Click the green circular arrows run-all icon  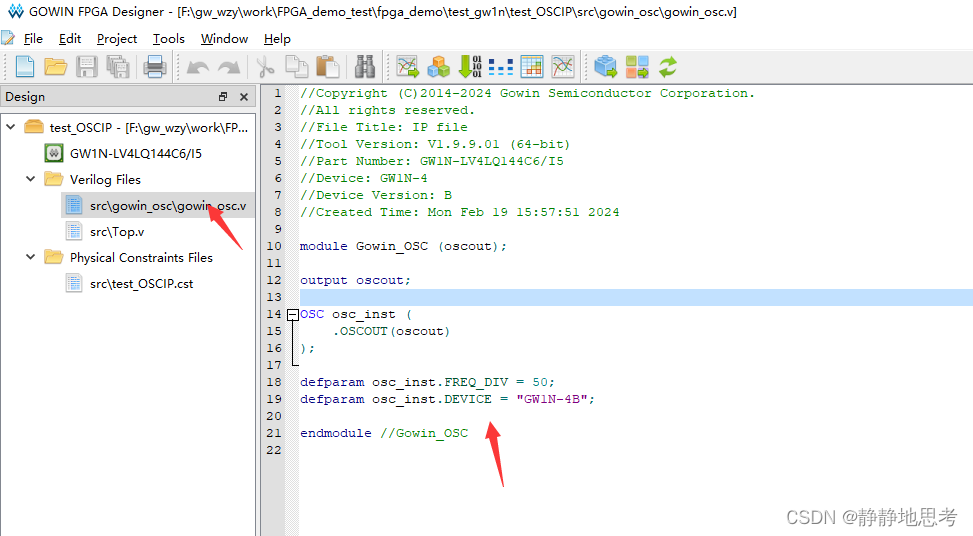[x=668, y=66]
